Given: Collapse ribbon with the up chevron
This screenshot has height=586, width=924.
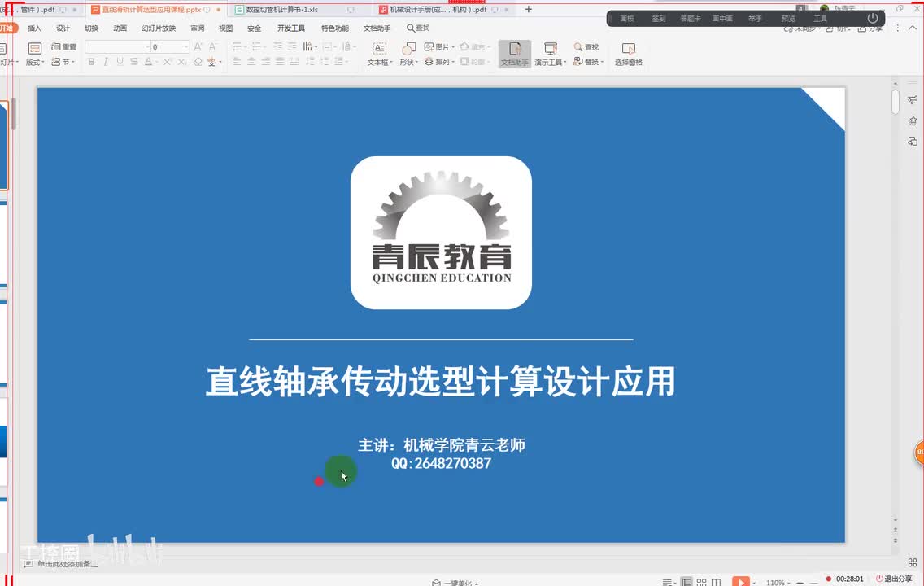Looking at the screenshot, I should pos(913,28).
